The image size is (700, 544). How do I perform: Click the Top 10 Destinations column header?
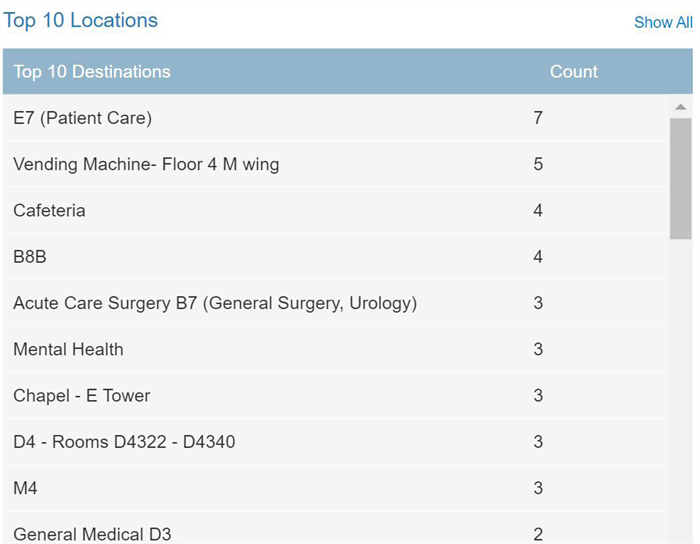92,72
